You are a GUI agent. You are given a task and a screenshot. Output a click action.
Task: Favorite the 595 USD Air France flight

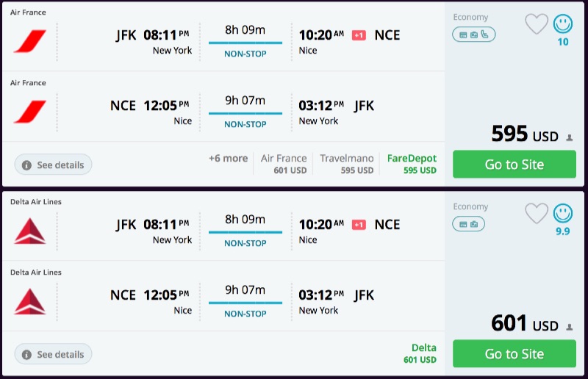coord(537,24)
